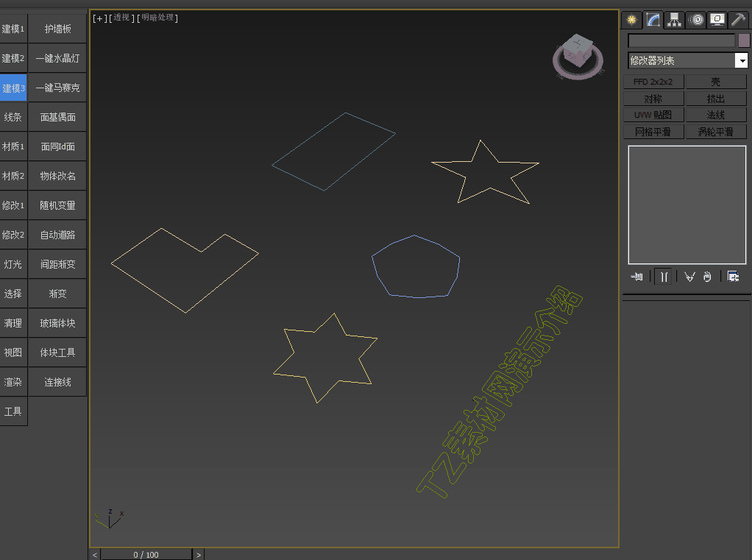The image size is (752, 560).
Task: Click the object name input field
Action: tap(681, 40)
